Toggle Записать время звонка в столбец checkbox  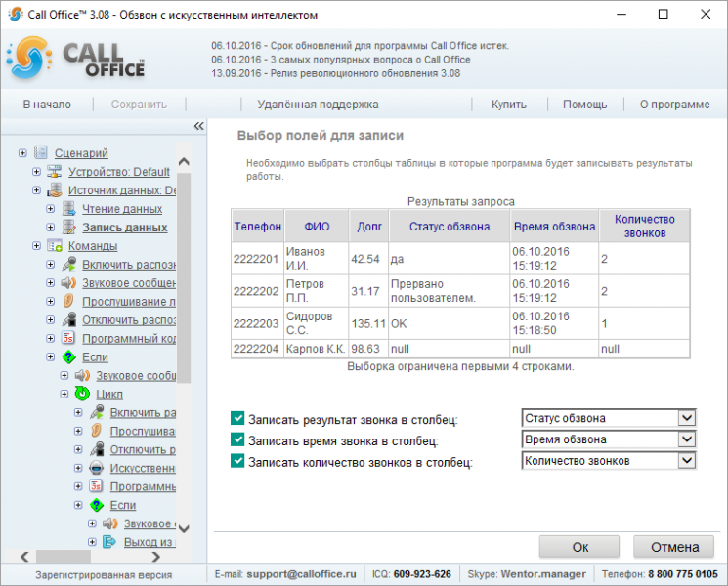(x=237, y=439)
